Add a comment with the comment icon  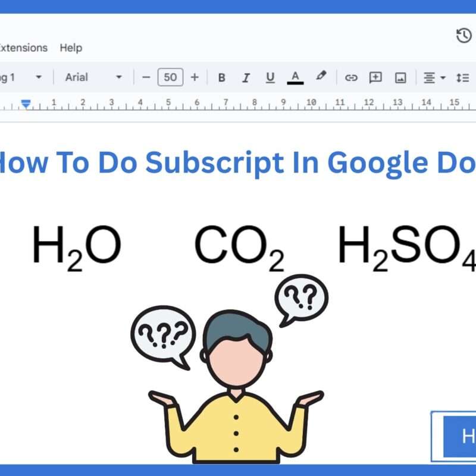(x=375, y=78)
